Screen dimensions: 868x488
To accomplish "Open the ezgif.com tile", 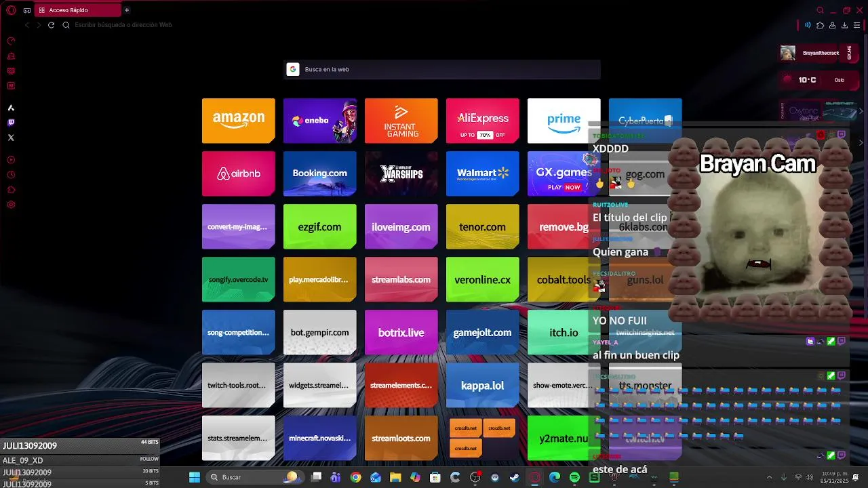I will [x=320, y=226].
